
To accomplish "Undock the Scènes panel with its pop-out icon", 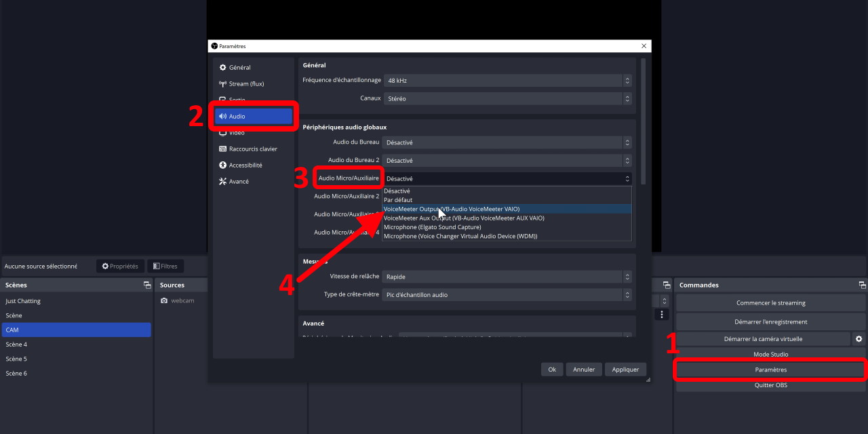I will click(146, 285).
